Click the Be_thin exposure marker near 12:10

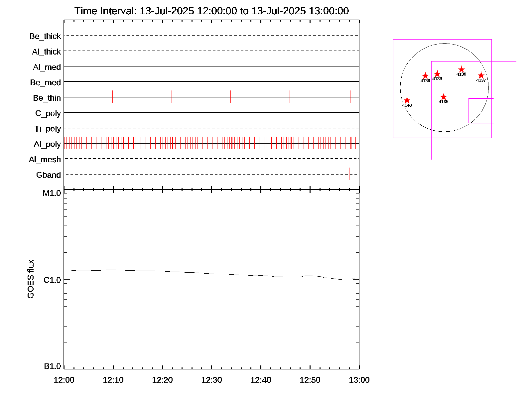click(x=113, y=97)
